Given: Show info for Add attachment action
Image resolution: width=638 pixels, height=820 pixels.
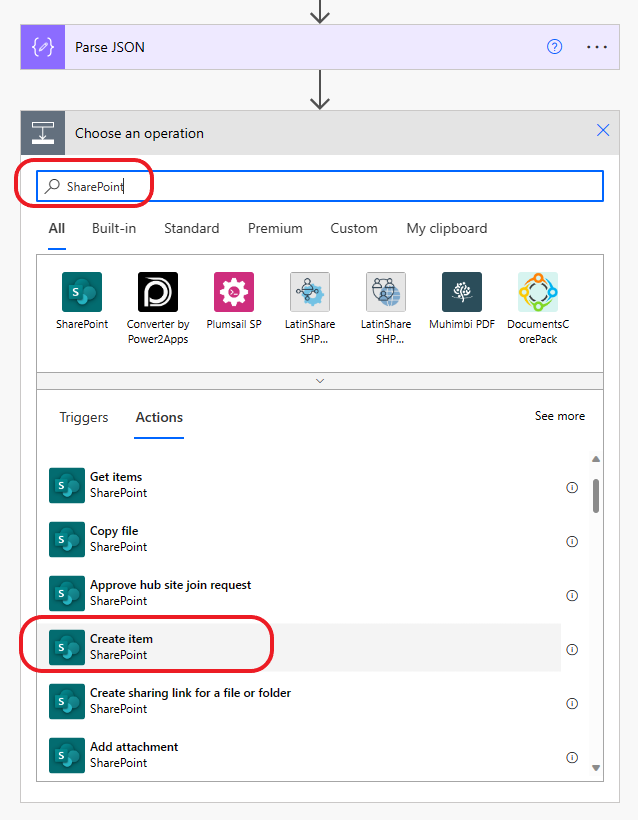Looking at the screenshot, I should click(x=572, y=757).
